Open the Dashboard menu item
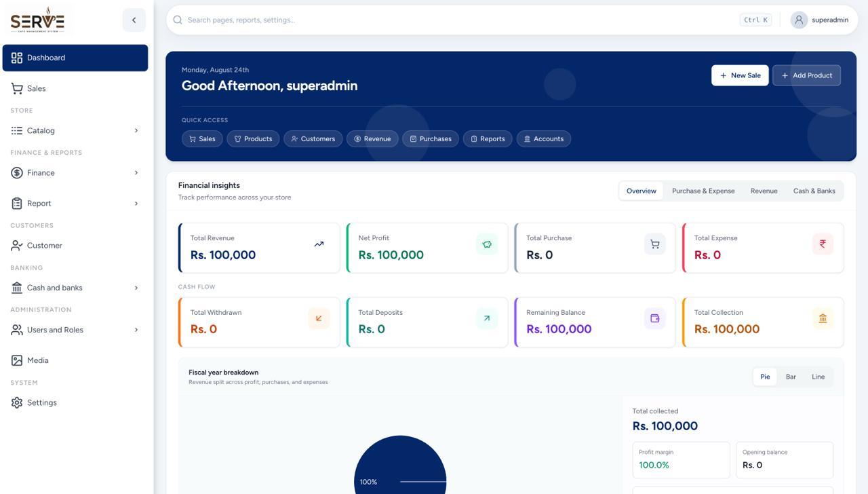 coord(75,58)
